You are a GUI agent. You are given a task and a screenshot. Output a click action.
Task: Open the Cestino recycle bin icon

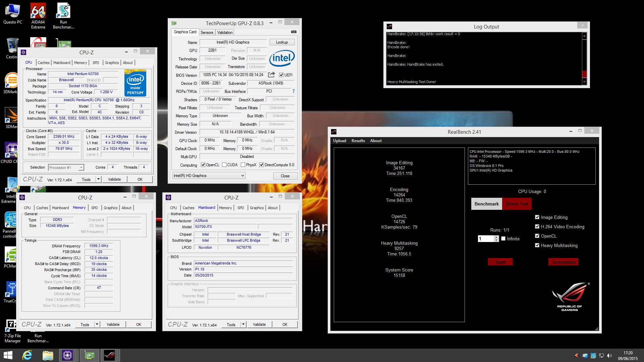pos(12,48)
